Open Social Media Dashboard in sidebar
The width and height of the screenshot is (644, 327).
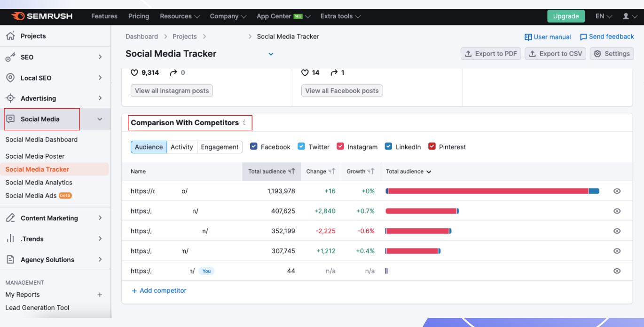[41, 139]
